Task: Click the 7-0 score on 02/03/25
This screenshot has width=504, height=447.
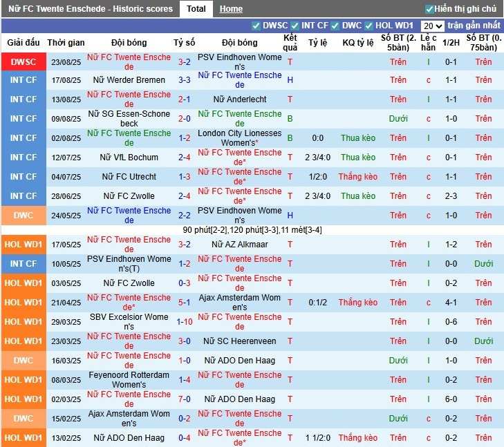Action: pyautogui.click(x=184, y=399)
